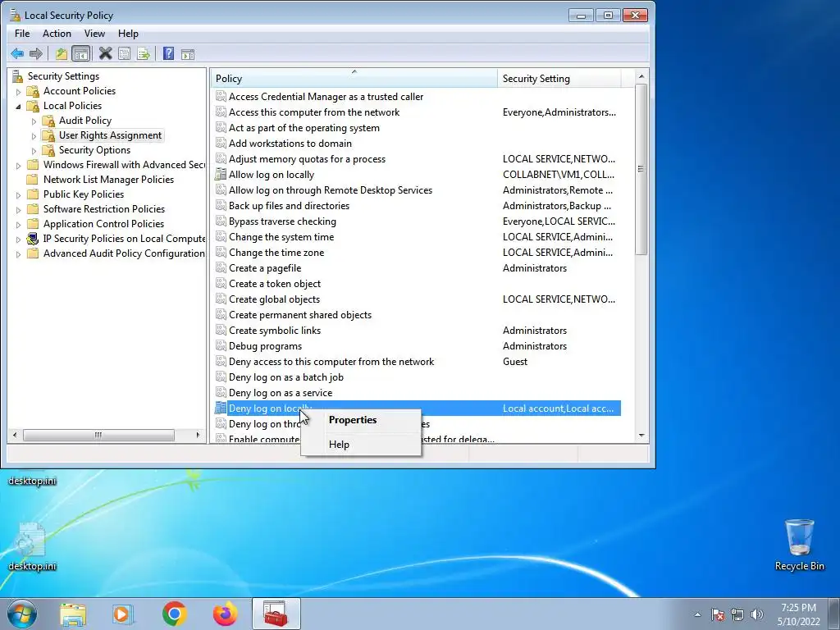This screenshot has width=840, height=630.
Task: Click tree pane scroll-right arrow
Action: pyautogui.click(x=198, y=435)
